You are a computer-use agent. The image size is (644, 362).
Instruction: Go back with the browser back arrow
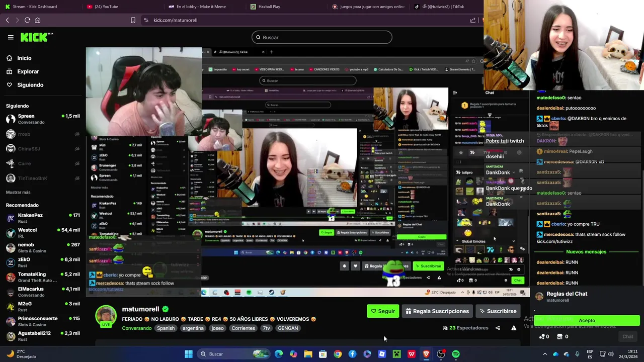8,20
